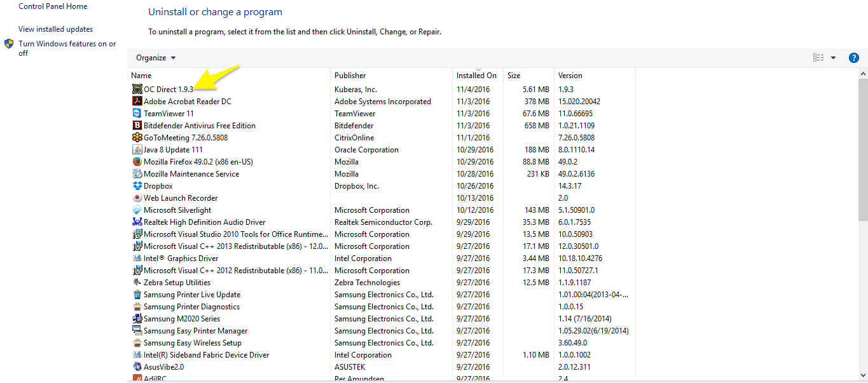Select the TeamViewer 11 row name
Image resolution: width=868 pixels, height=383 pixels.
[x=169, y=114]
